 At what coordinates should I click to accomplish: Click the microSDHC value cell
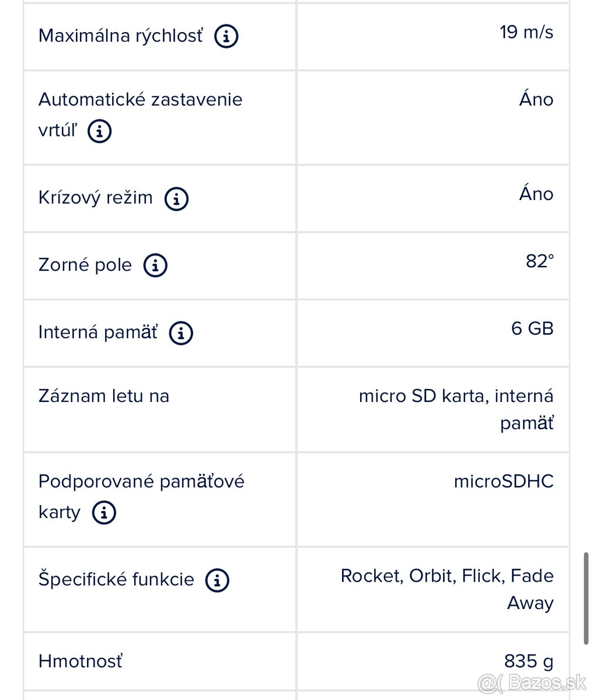tap(503, 481)
